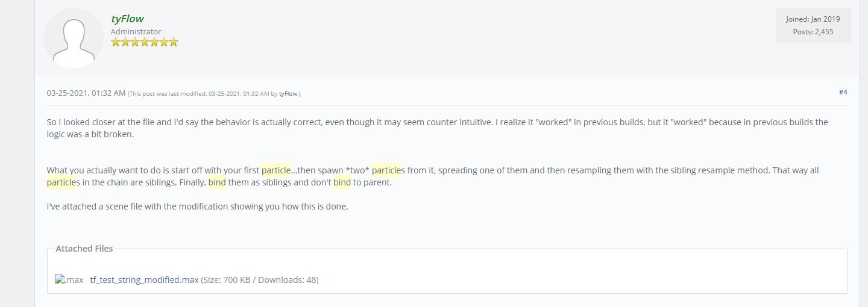Image resolution: width=868 pixels, height=307 pixels.
Task: Open the #4 post permalink
Action: click(x=843, y=92)
